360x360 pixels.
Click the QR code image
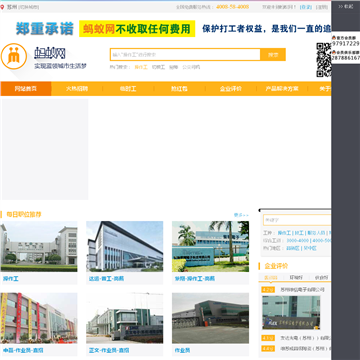[324, 60]
